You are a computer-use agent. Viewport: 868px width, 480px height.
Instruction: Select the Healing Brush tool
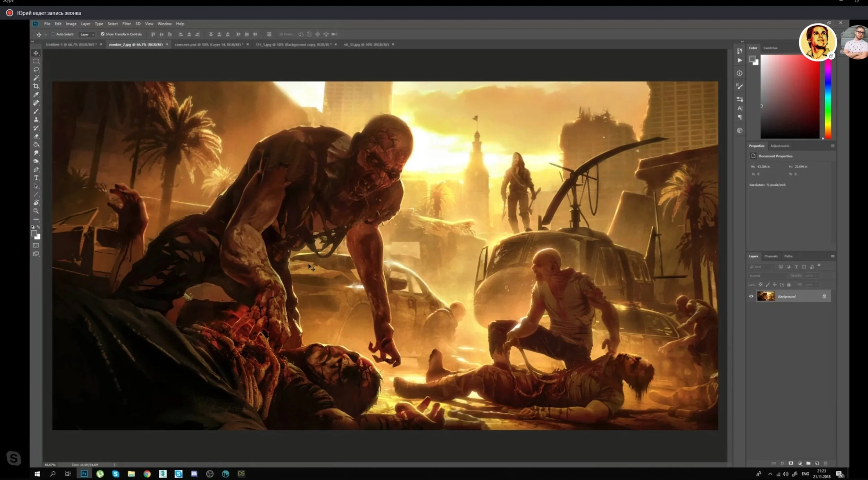(36, 103)
